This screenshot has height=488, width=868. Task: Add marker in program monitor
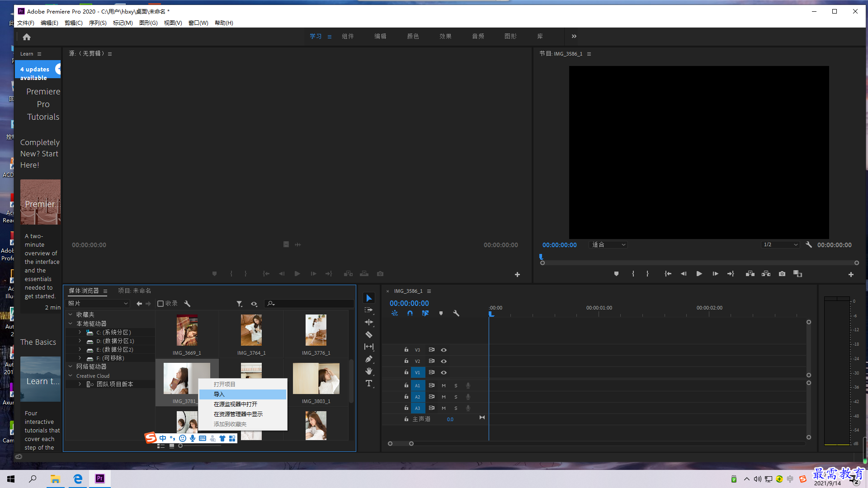[x=616, y=274]
